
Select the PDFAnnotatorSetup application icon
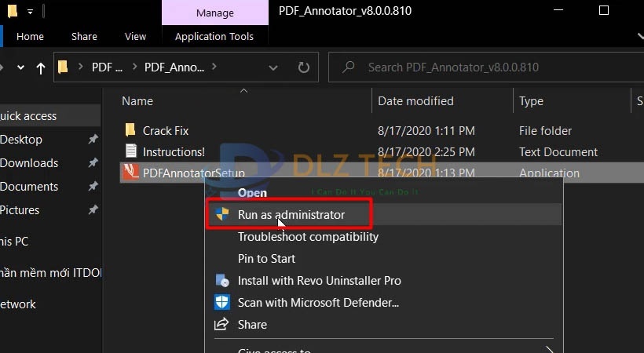pyautogui.click(x=130, y=172)
